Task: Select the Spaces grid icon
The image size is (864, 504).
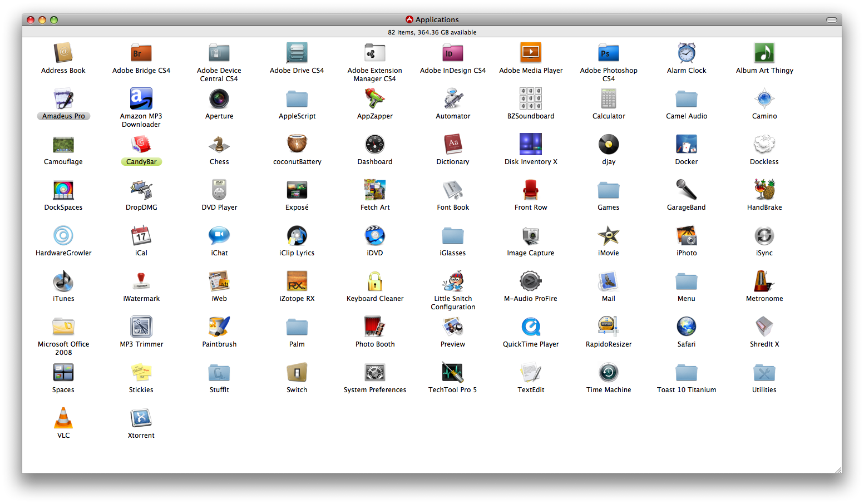Action: (63, 372)
